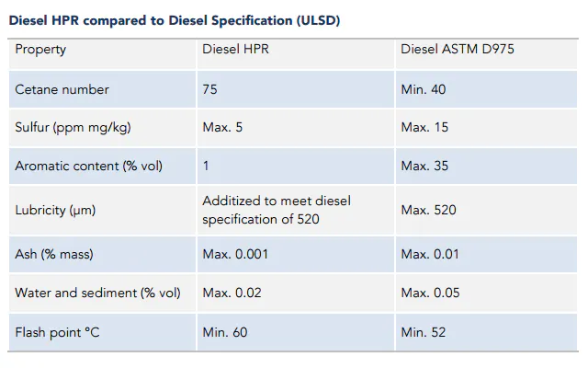Click the Max. 35 aromatic cell
The height and width of the screenshot is (368, 588).
(x=426, y=167)
